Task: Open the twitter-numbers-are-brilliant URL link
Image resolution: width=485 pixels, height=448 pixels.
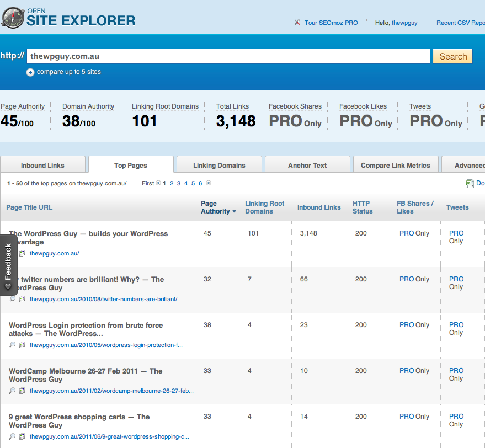Action: 103,299
